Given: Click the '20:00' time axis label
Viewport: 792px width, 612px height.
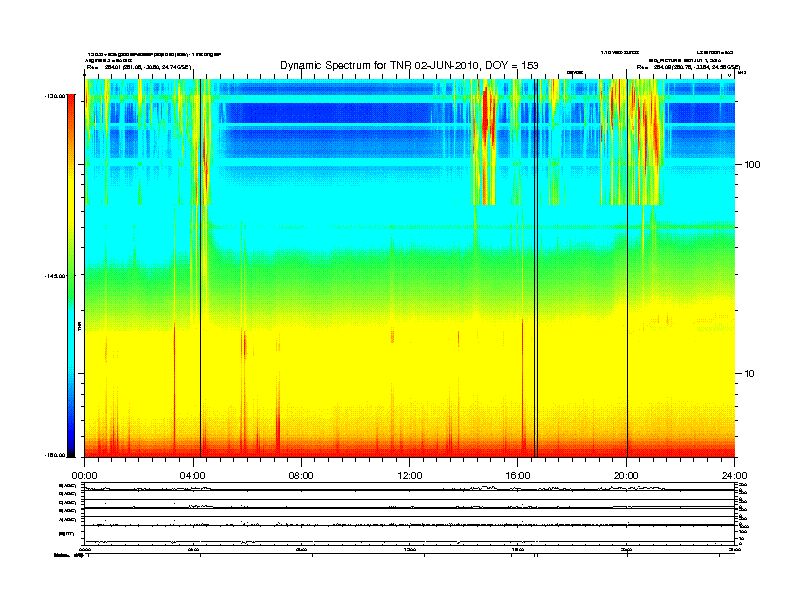Looking at the screenshot, I should (626, 476).
